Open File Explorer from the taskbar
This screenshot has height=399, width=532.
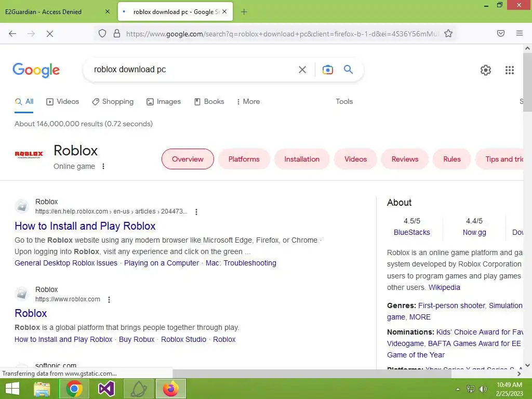[42, 389]
